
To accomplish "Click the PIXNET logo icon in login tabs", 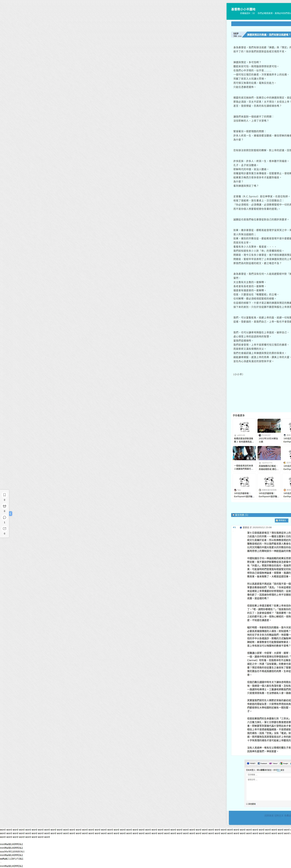I will click(x=248, y=763).
